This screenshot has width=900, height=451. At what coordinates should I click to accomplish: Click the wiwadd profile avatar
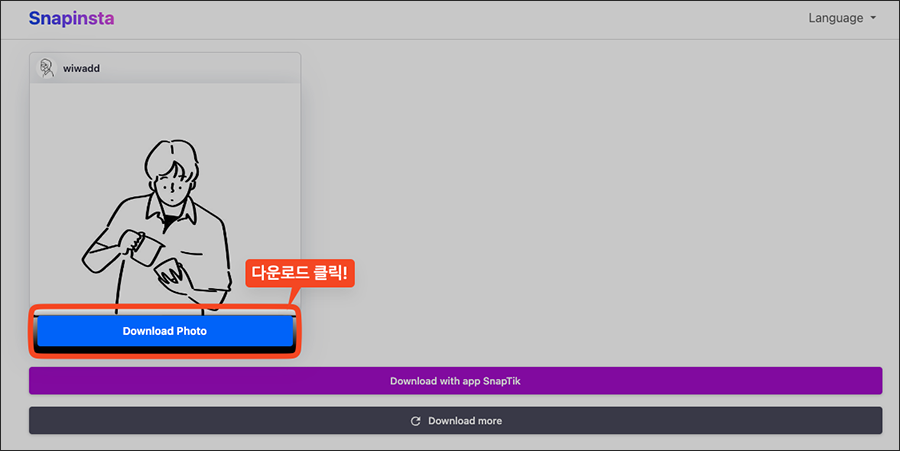coord(46,68)
